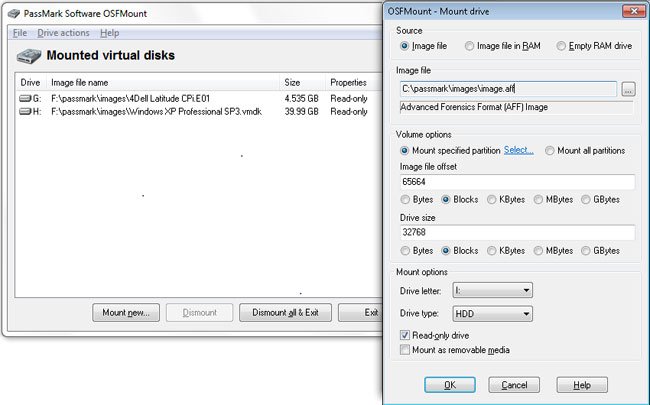Choose Mount specified partition option
Image resolution: width=650 pixels, height=405 pixels.
404,150
